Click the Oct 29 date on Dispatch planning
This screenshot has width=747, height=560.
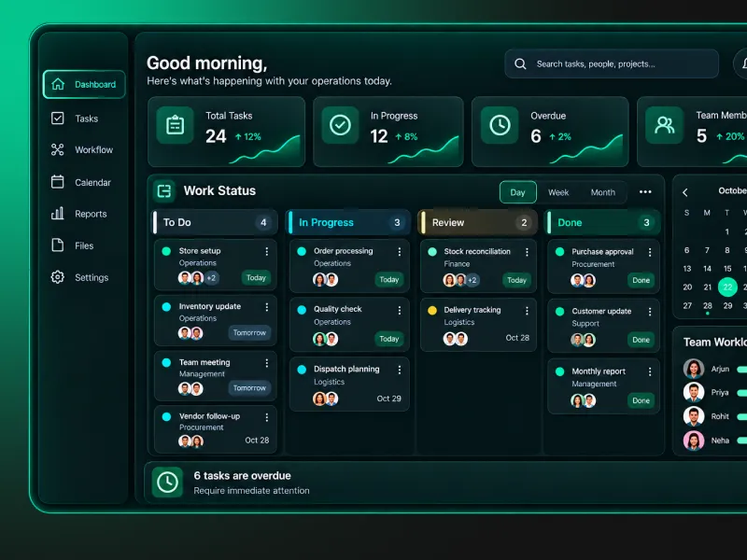388,399
